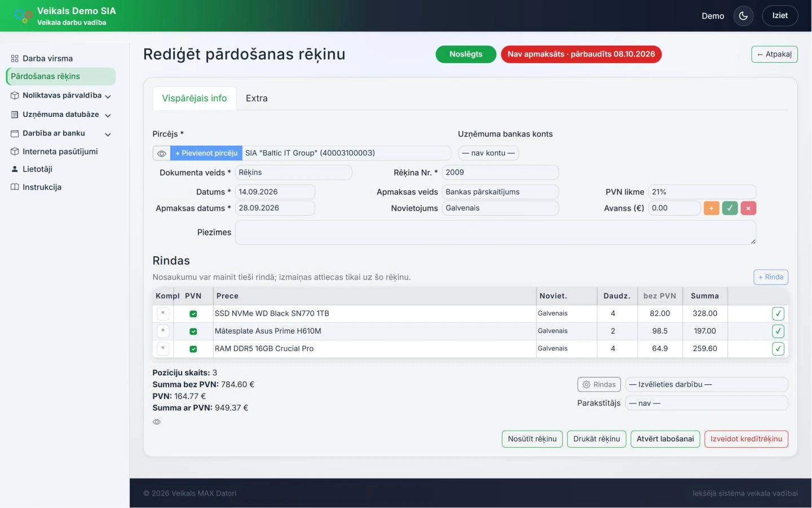This screenshot has height=508, width=812.
Task: Toggle the right-side checkmark on SSD NVMe row
Action: click(778, 314)
